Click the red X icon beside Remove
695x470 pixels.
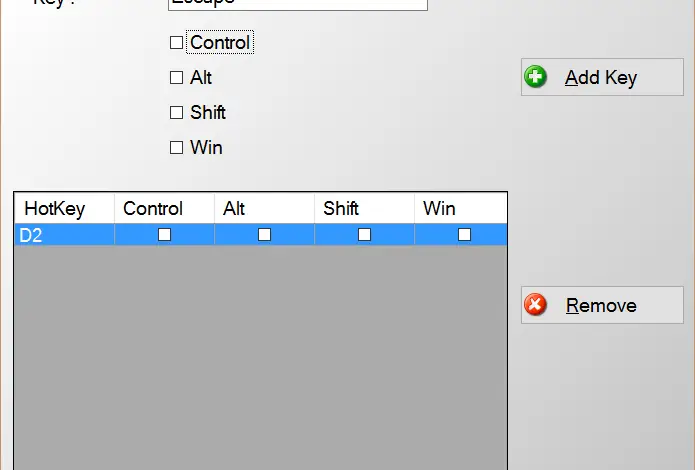pos(537,305)
